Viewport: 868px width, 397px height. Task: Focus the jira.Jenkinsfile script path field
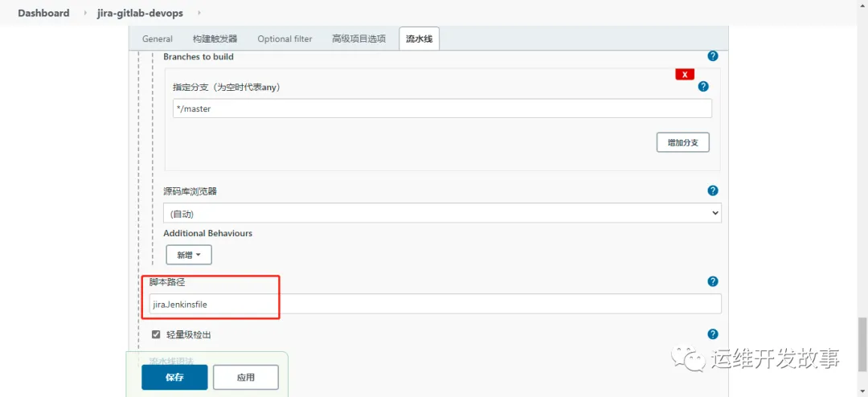(x=435, y=304)
